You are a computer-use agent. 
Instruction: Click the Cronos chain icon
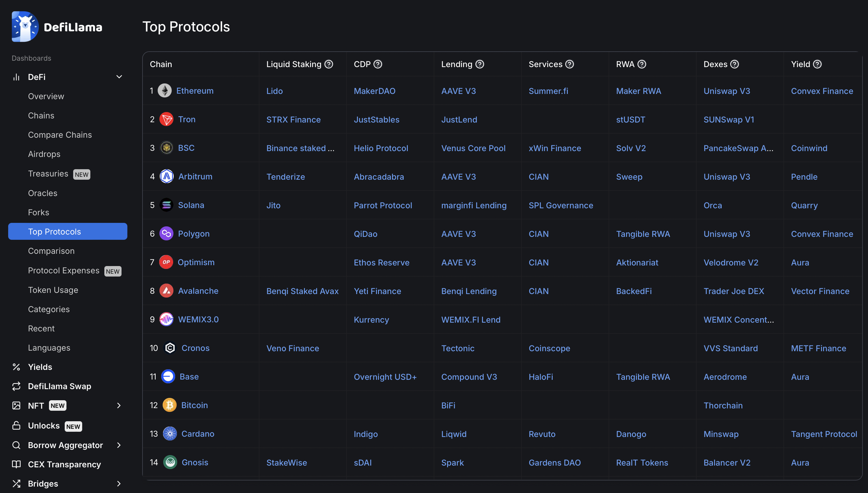(x=169, y=348)
